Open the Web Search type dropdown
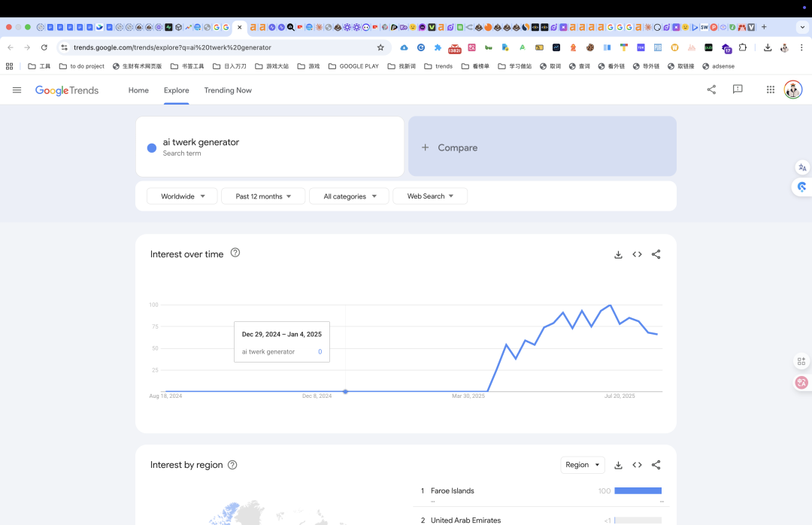 tap(430, 196)
